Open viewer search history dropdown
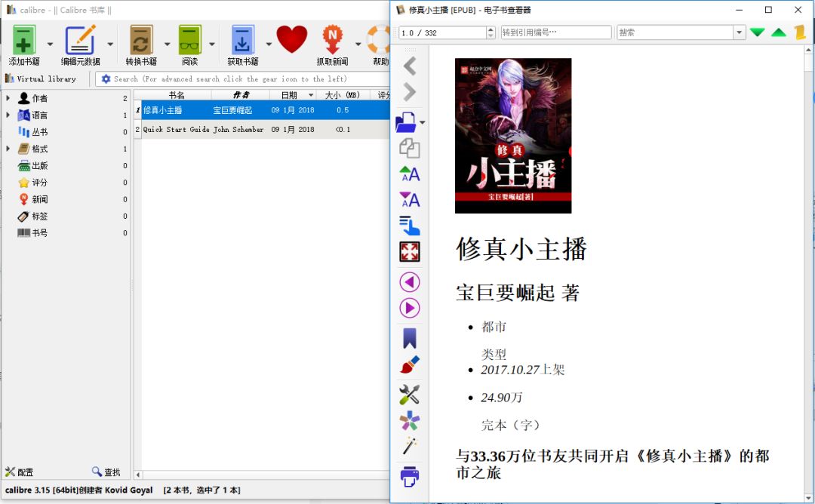This screenshot has width=815, height=504. (x=739, y=32)
